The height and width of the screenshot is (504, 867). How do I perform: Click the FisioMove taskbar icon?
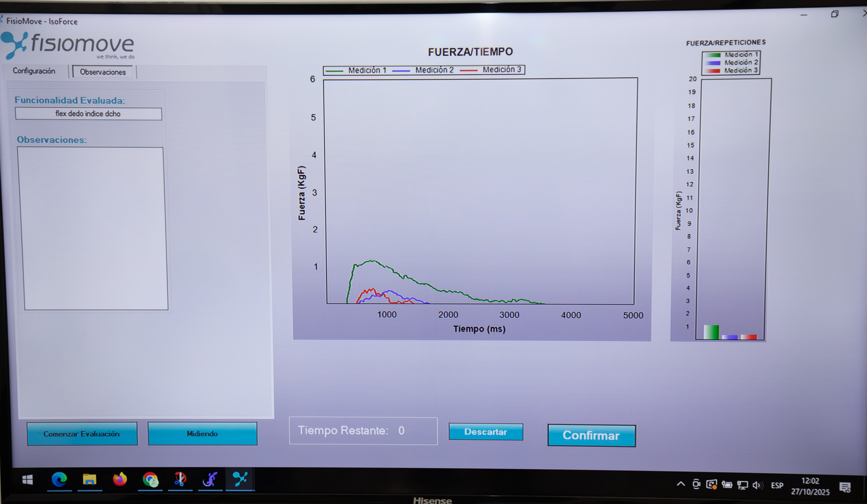pyautogui.click(x=240, y=479)
